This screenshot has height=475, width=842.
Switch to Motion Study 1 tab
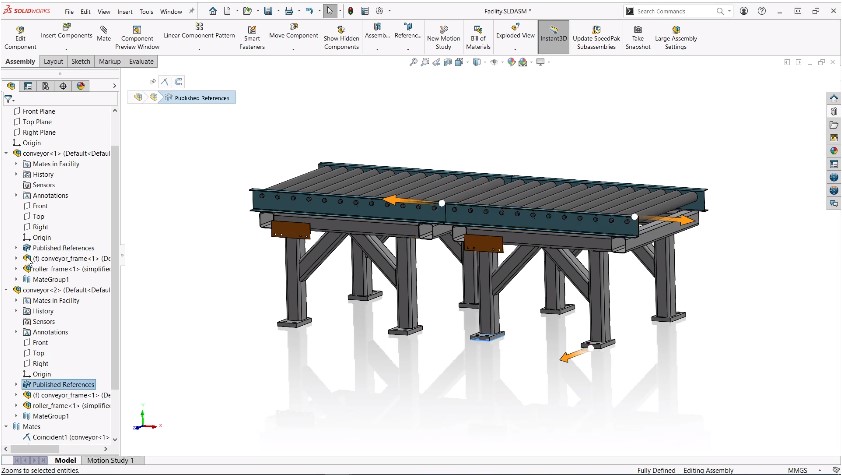click(112, 460)
